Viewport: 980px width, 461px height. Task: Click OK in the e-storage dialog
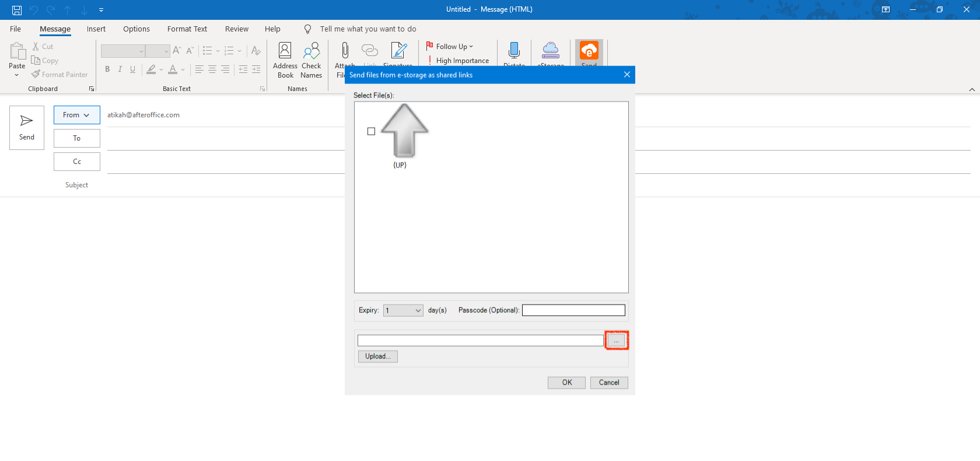pyautogui.click(x=566, y=383)
